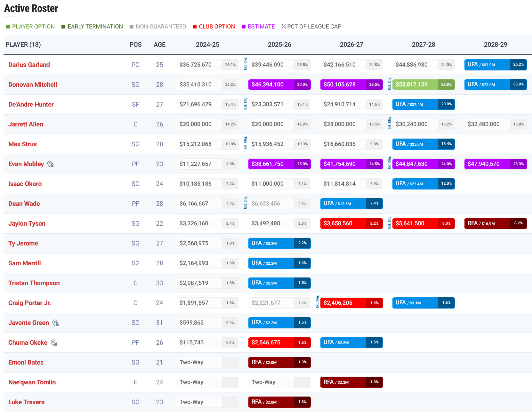Click Okeke's $2,546,675 club option cell
This screenshot has width=532, height=418.
(279, 342)
